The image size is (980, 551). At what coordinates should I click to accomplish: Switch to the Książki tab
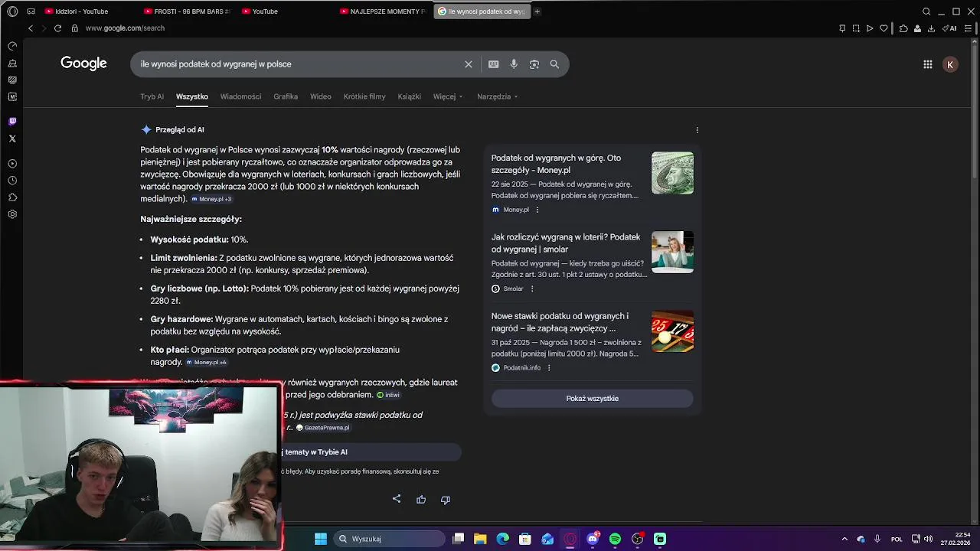coord(410,96)
